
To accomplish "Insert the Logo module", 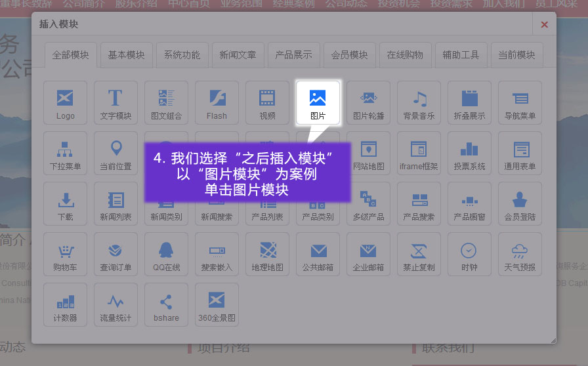I will pos(65,102).
